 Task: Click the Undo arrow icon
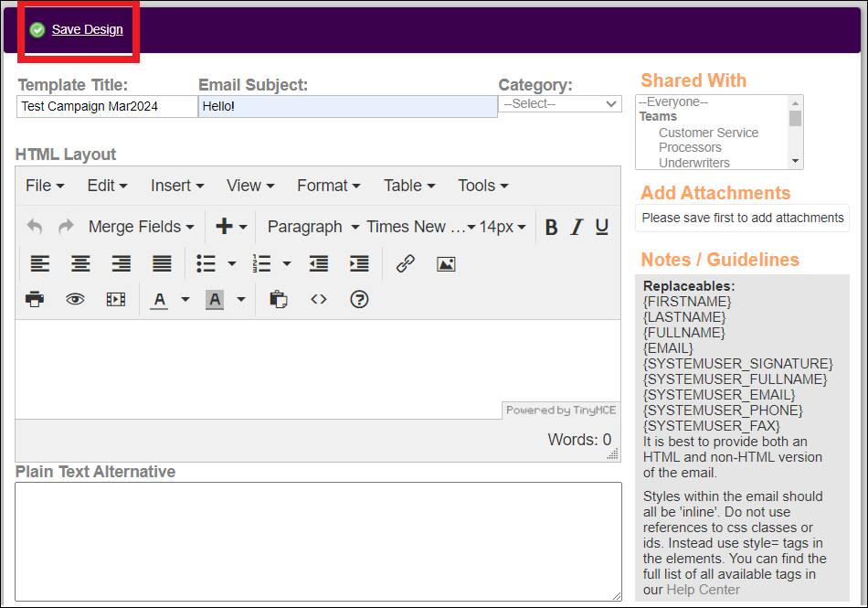pyautogui.click(x=35, y=227)
